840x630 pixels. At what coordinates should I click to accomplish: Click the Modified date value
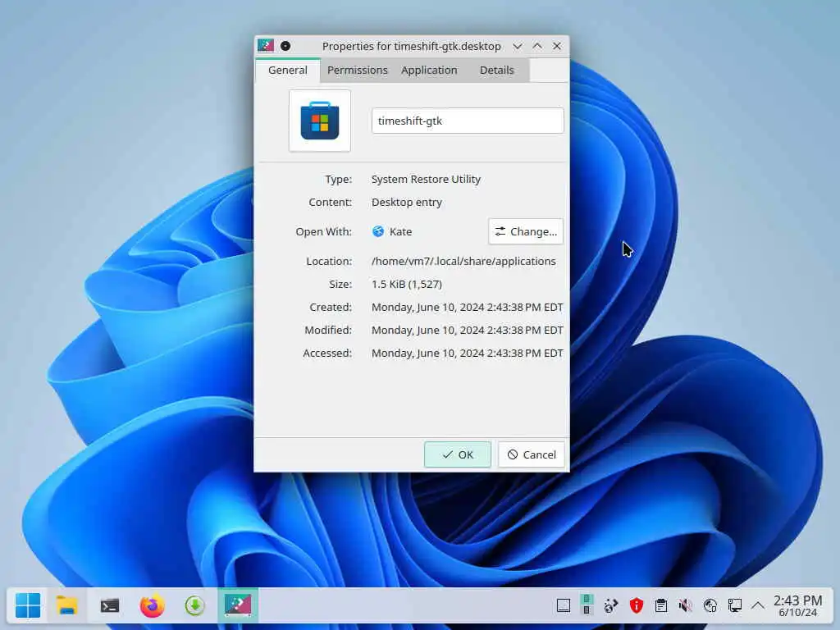[467, 330]
